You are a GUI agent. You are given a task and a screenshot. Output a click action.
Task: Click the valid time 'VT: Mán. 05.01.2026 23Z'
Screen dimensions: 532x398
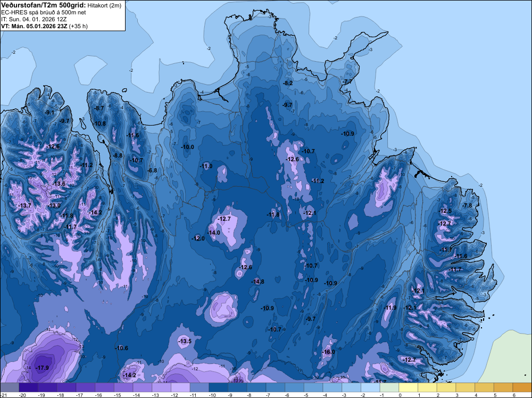(x=34, y=26)
